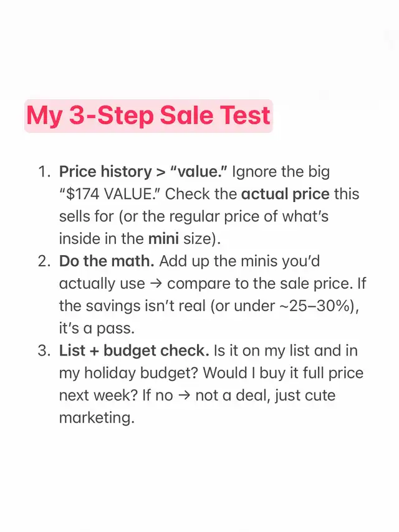The image size is (399, 532).
Task: Click the final word "marketing."
Action: (x=97, y=418)
